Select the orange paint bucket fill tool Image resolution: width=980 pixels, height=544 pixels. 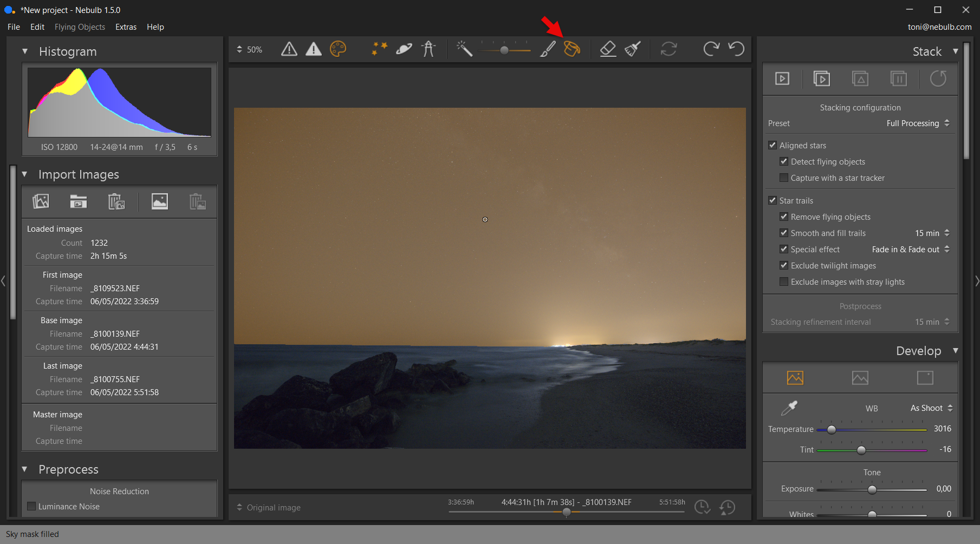pyautogui.click(x=572, y=49)
